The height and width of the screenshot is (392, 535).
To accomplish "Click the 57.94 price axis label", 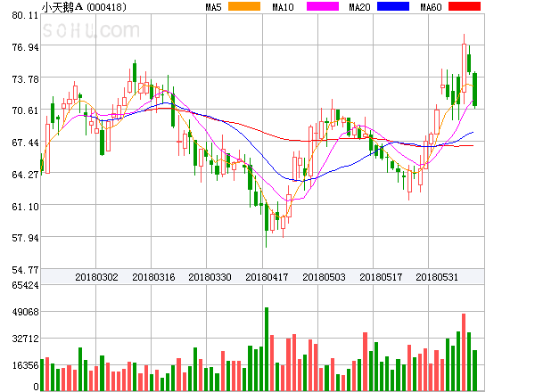I will tap(25, 238).
